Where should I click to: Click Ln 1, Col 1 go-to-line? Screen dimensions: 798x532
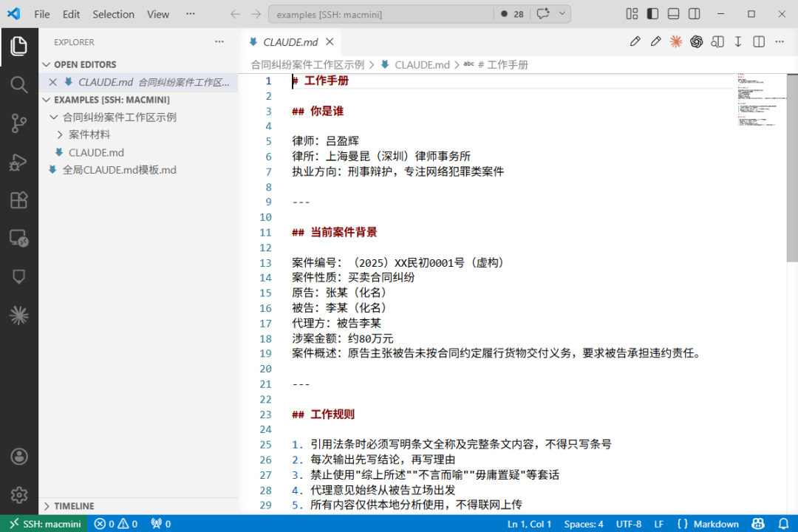[x=529, y=524]
